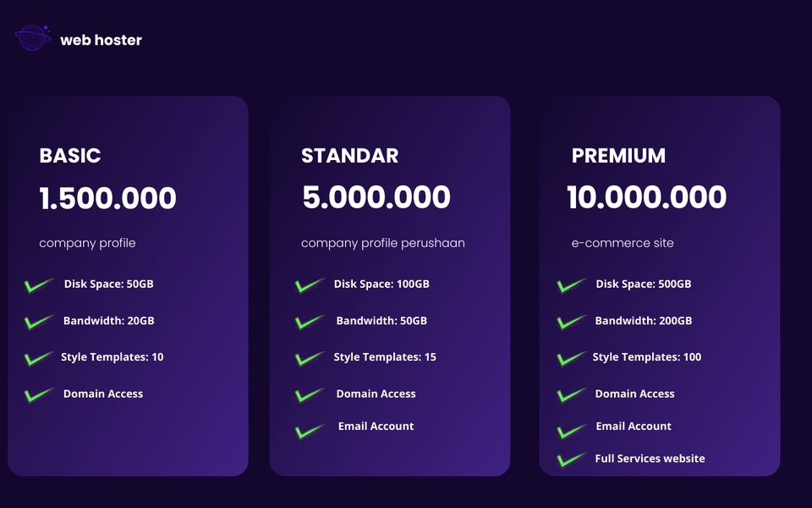Click checkmark next to Bandwidth: 20GB
This screenshot has height=508, width=812.
[39, 322]
